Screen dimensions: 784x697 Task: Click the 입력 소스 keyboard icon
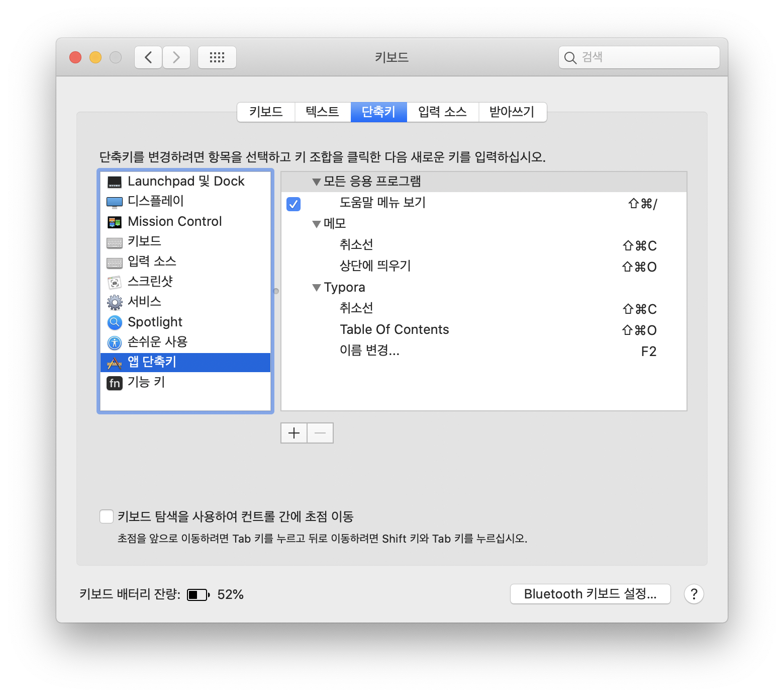pos(115,263)
